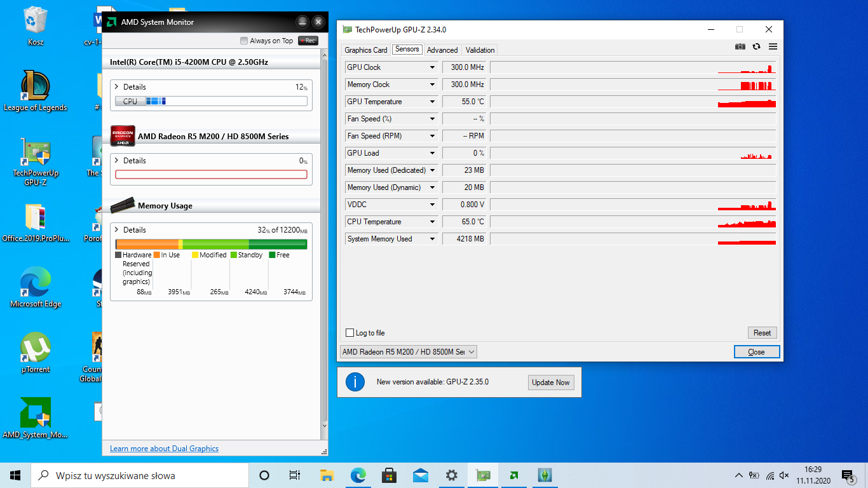Screen dimensions: 868x488
Task: Open Kosz recycle bin desktop icon
Action: (x=36, y=26)
